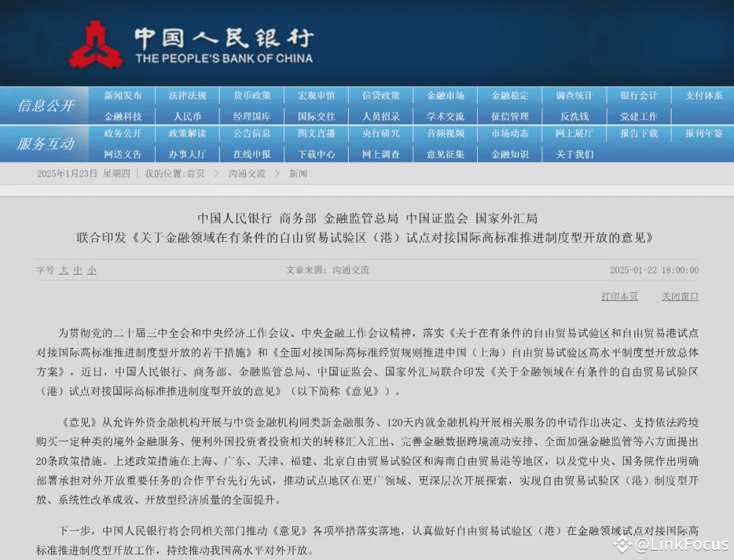Open the 打印本页 print link

pos(619,296)
